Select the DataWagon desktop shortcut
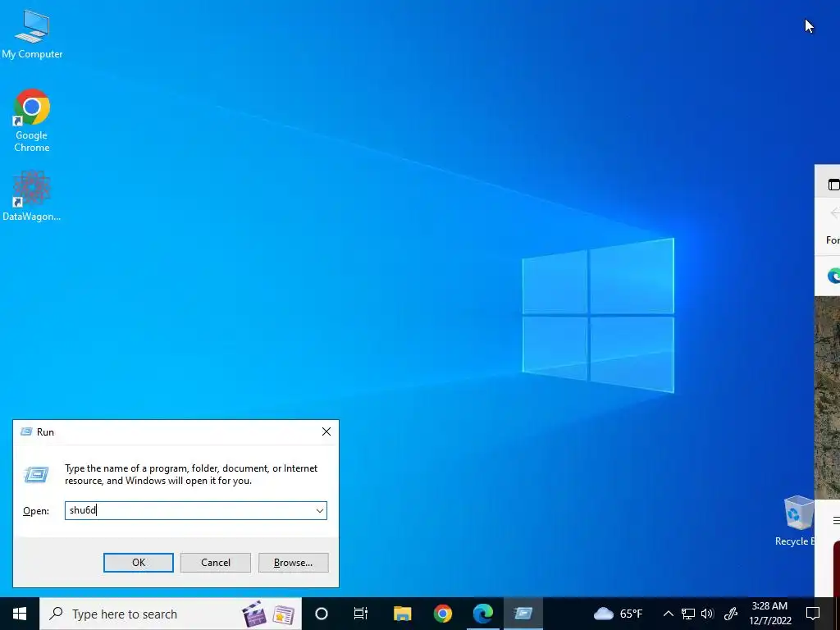This screenshot has width=840, height=630. [32, 196]
